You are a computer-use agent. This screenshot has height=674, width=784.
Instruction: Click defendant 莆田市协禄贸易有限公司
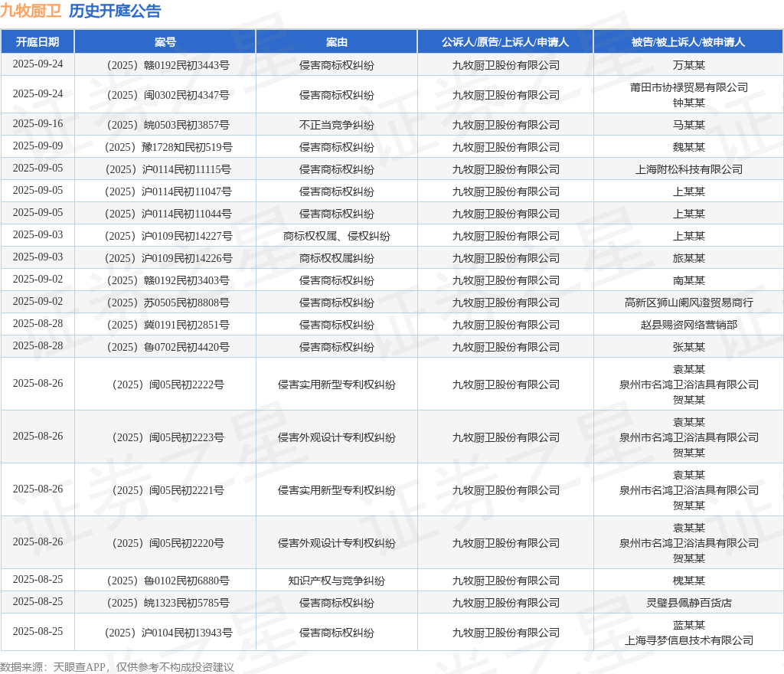[x=688, y=87]
